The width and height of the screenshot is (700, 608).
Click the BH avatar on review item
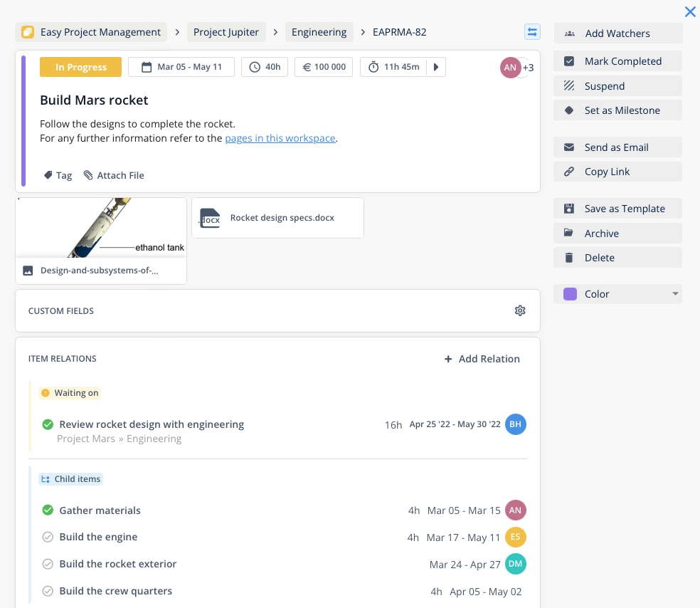516,424
